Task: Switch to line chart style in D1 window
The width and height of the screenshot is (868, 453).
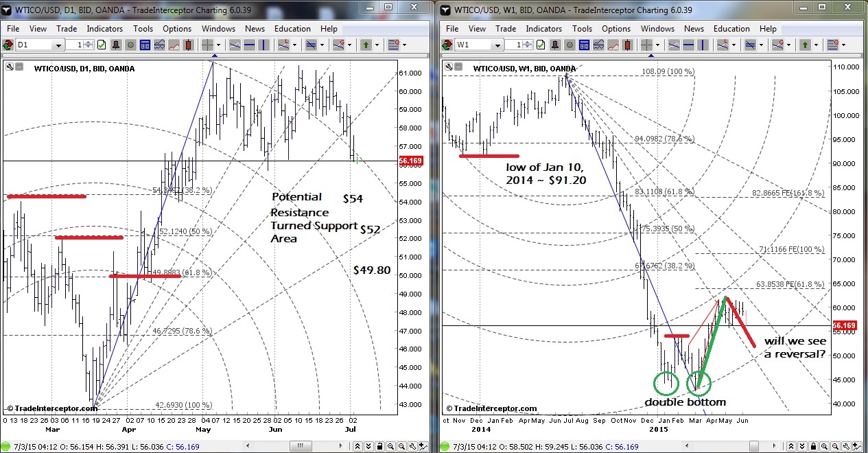Action: (x=174, y=45)
